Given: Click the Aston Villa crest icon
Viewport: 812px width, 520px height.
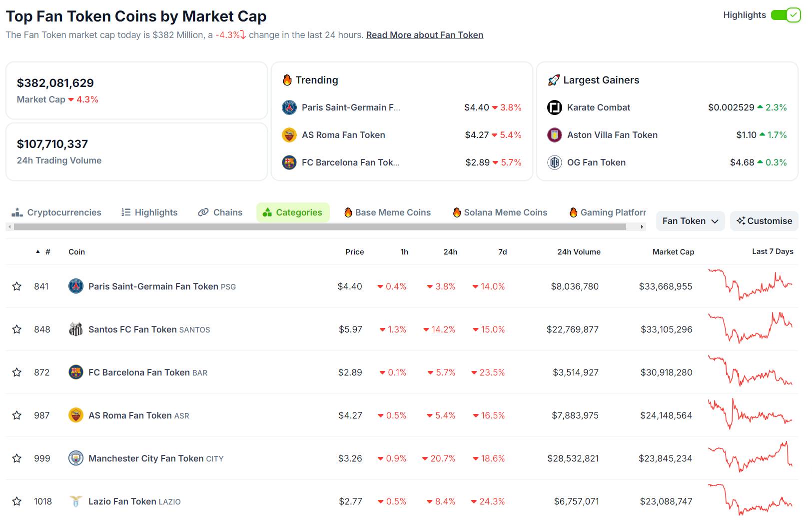Looking at the screenshot, I should coord(555,135).
